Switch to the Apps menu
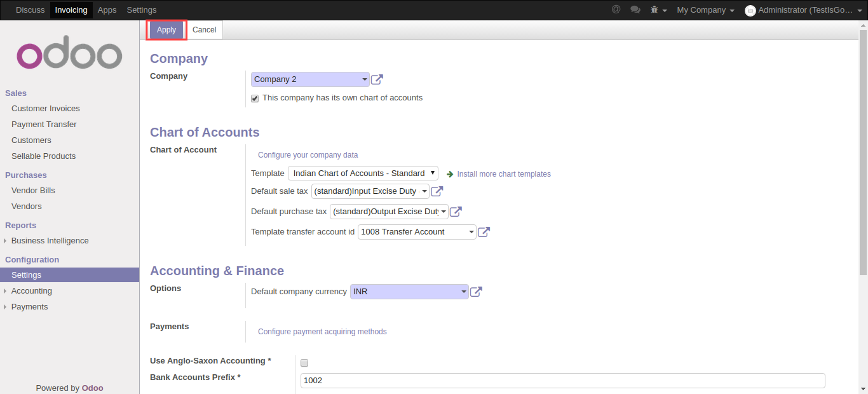868x394 pixels. [107, 10]
